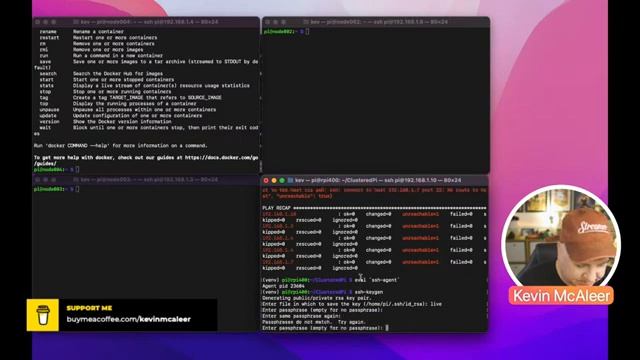Click 'Passphrases do not match. Try again.' line
640x360 pixels.
point(314,322)
